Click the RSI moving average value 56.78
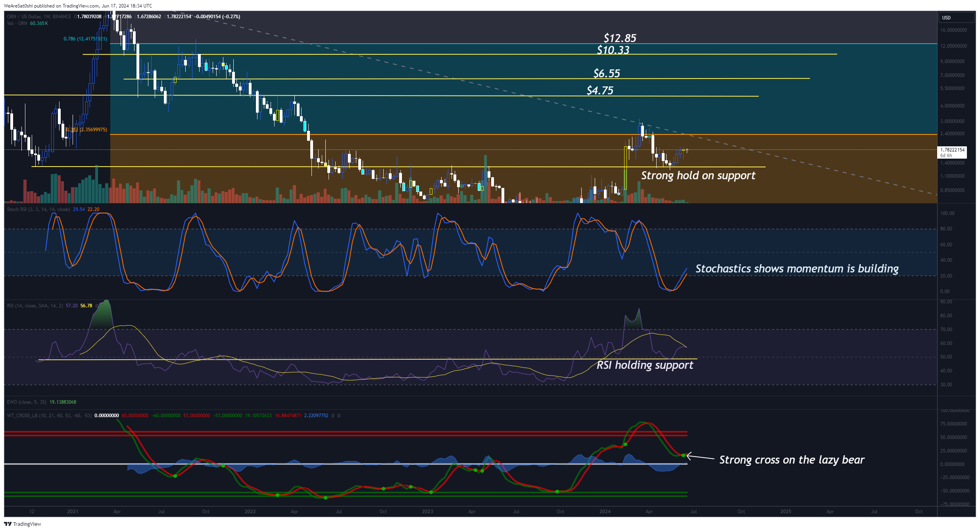The height and width of the screenshot is (531, 980). pos(86,306)
